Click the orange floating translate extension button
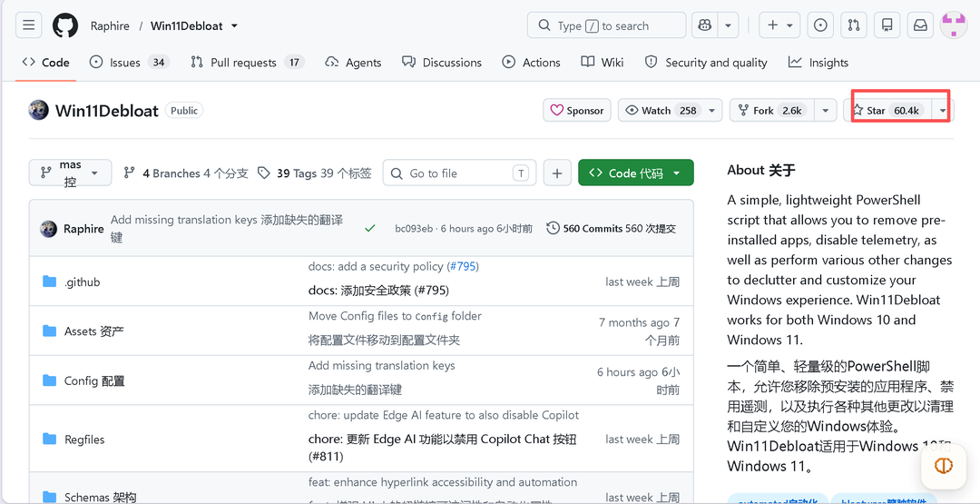Screen dimensions: 980x504 coord(944,465)
